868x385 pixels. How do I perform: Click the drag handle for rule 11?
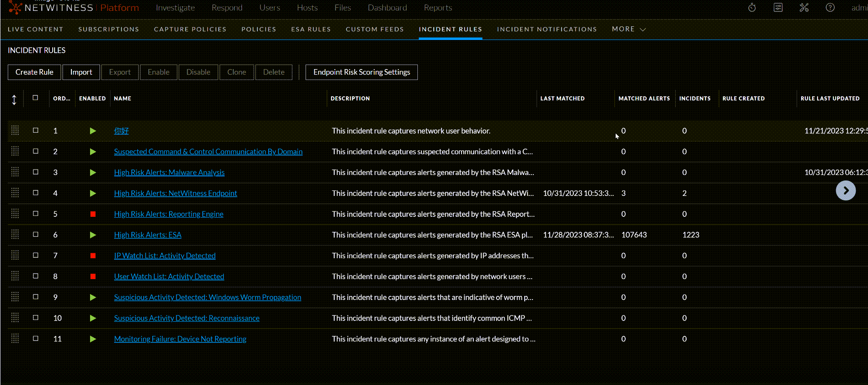(x=15, y=339)
